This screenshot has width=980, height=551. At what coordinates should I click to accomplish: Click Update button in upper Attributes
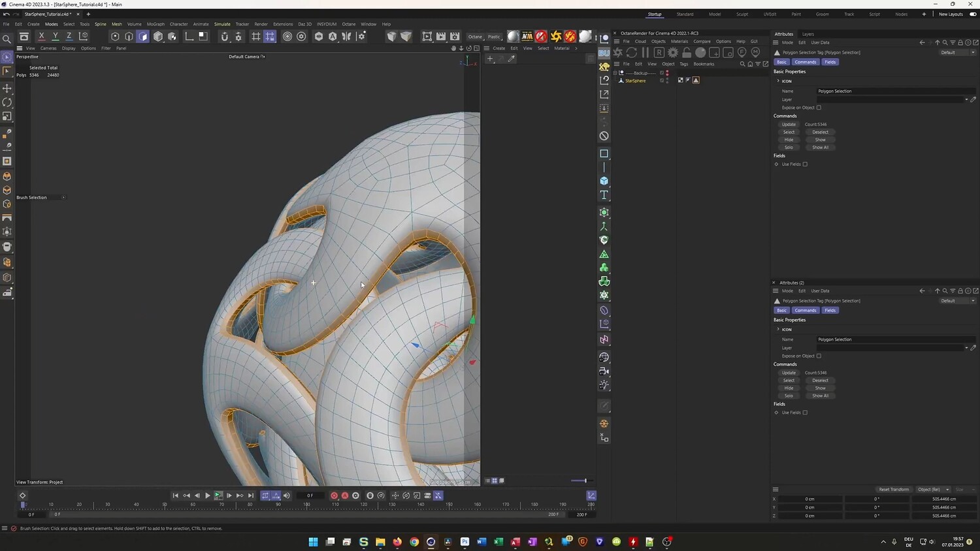click(x=789, y=125)
